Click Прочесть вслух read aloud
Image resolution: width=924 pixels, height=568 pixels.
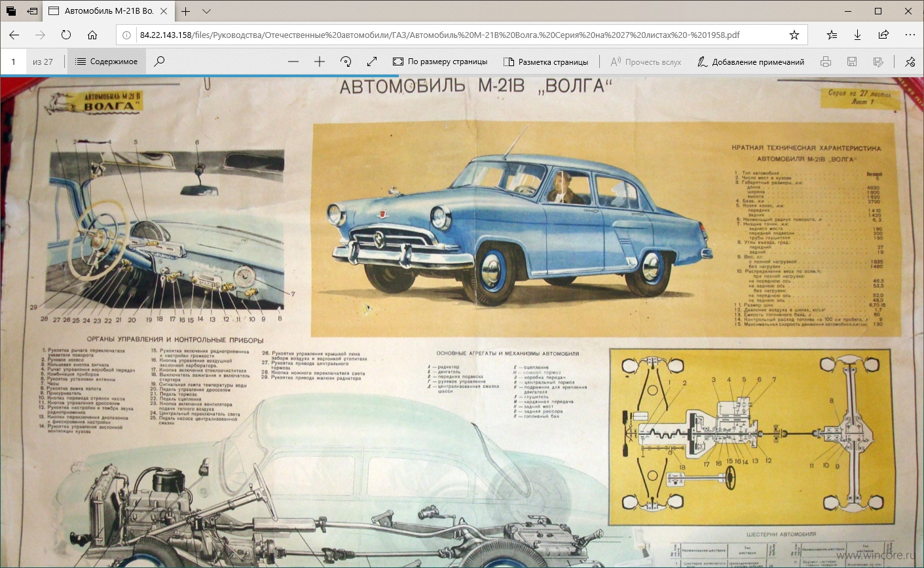point(646,62)
